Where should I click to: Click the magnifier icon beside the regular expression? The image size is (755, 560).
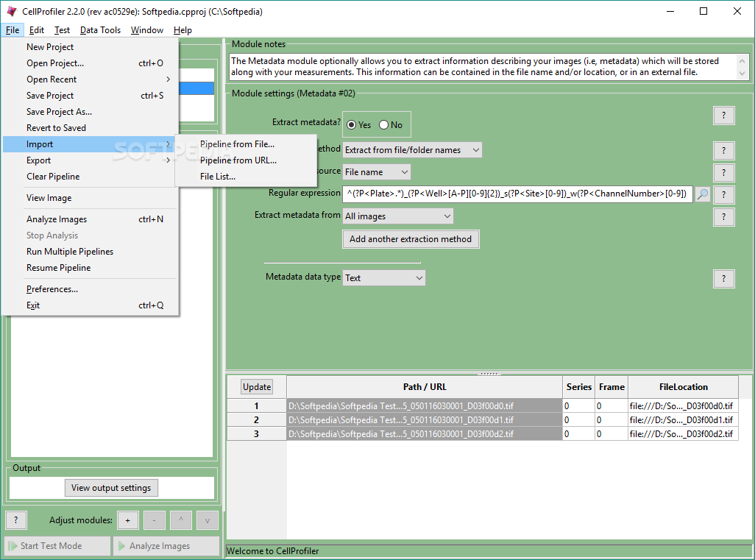tap(703, 194)
